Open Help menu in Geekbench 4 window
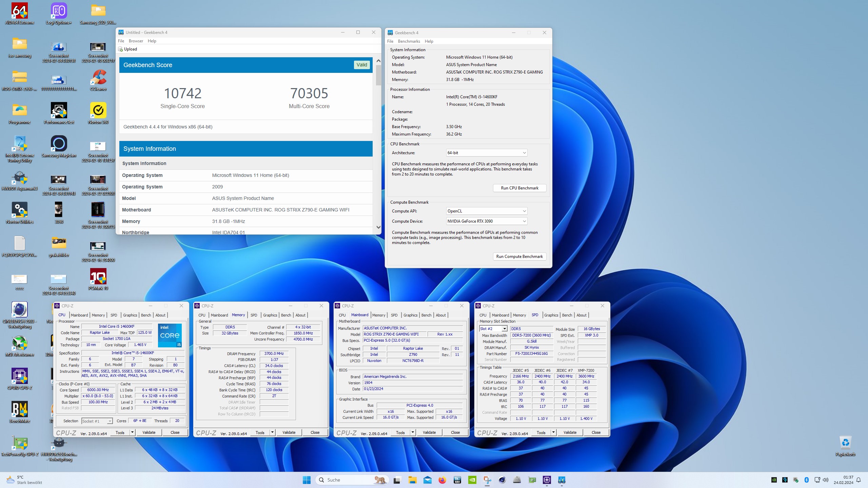 coord(429,41)
